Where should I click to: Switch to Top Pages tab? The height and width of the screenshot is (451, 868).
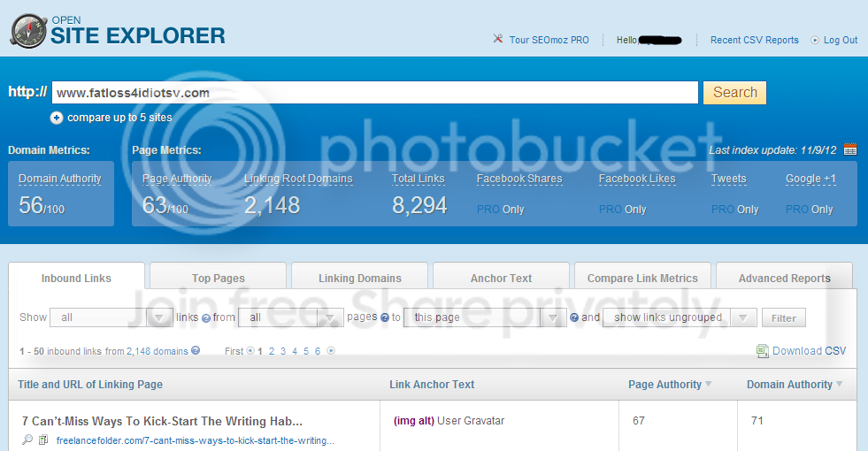219,278
